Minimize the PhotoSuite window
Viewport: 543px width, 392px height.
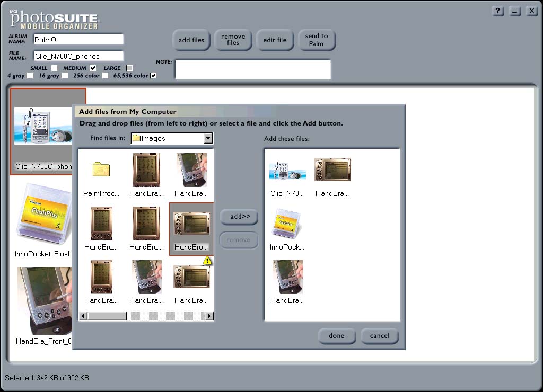point(515,11)
